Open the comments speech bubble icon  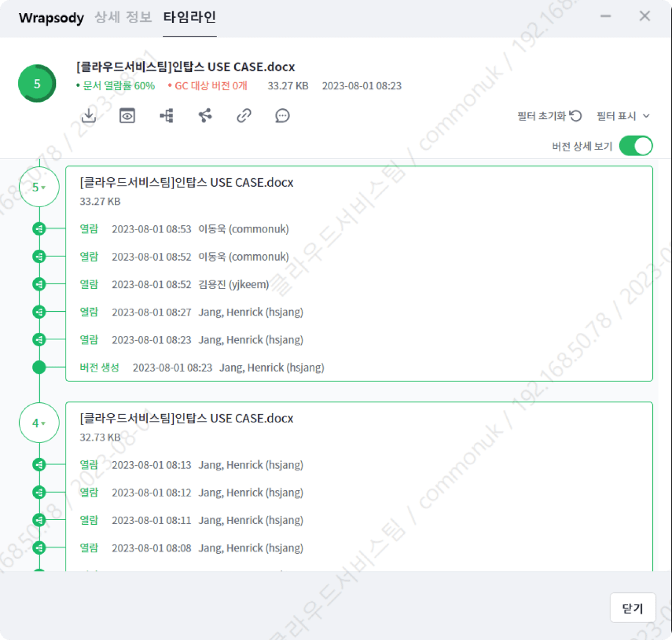tap(282, 115)
